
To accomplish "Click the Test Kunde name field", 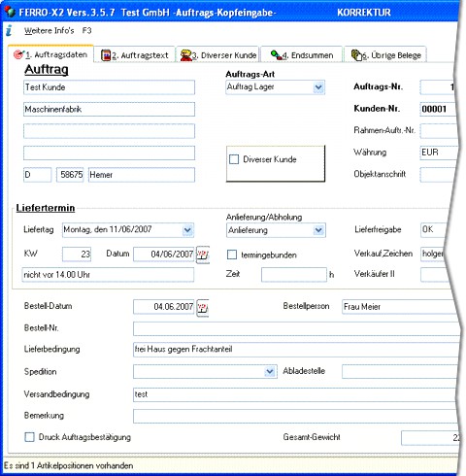I will click(109, 87).
